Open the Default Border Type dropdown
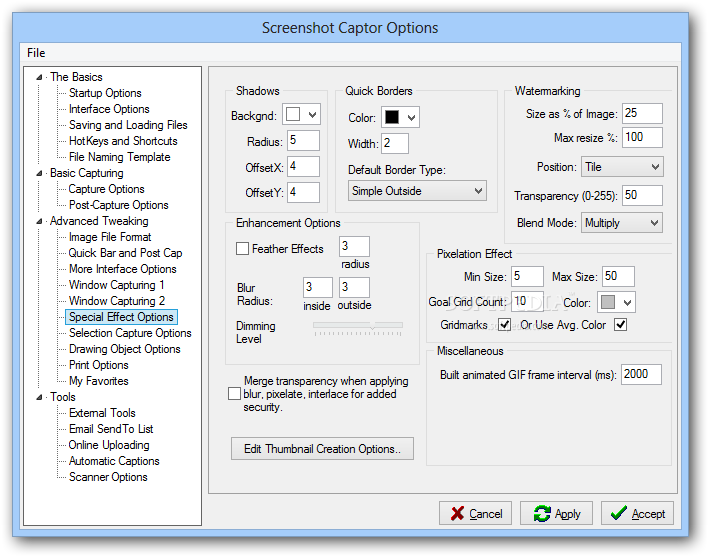The height and width of the screenshot is (557, 709). point(417,191)
